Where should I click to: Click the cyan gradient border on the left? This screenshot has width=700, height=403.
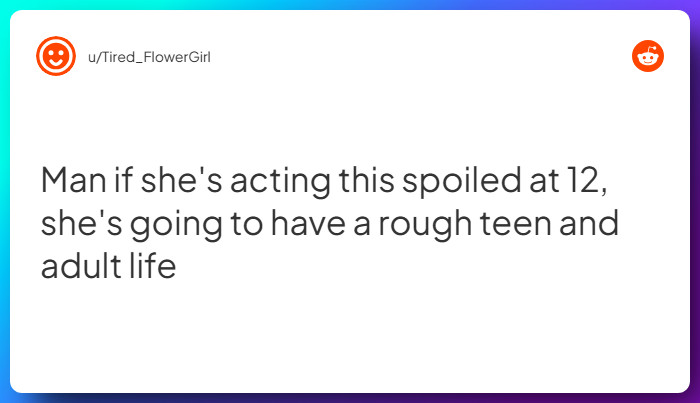pyautogui.click(x=4, y=201)
